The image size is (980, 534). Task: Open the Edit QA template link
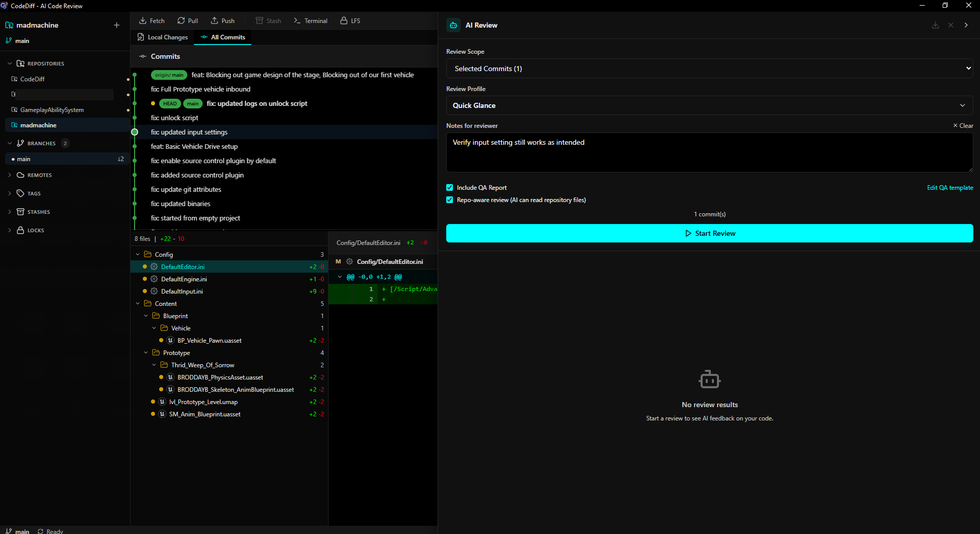950,188
